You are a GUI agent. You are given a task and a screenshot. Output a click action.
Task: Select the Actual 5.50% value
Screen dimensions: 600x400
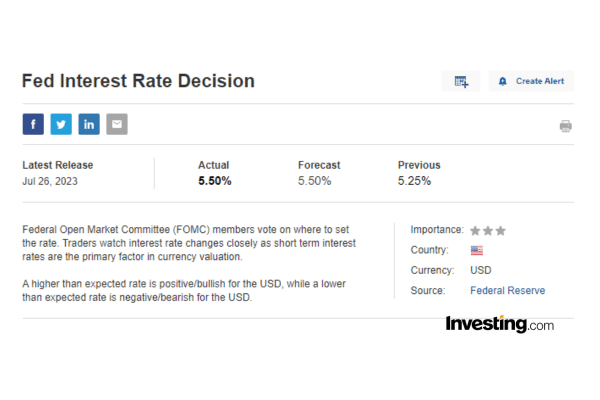[215, 181]
